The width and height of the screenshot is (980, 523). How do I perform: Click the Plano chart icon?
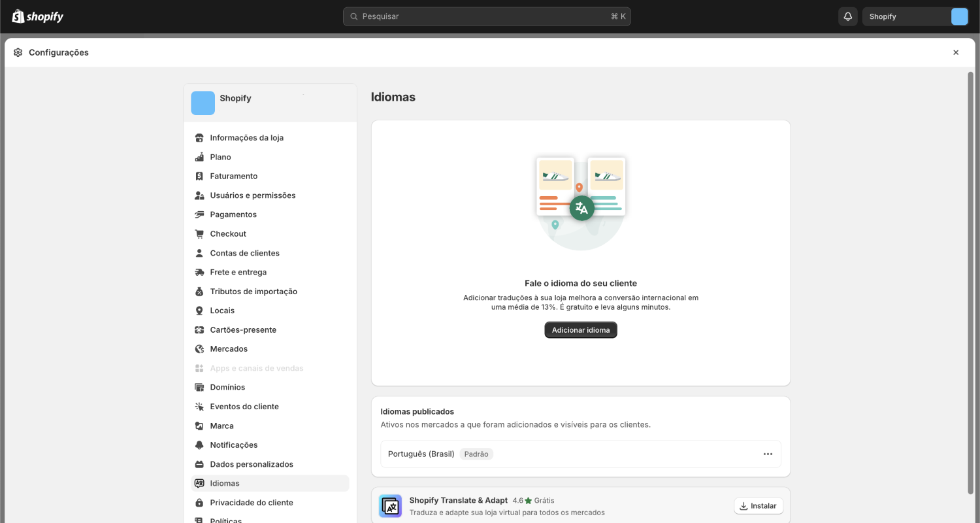(x=199, y=157)
